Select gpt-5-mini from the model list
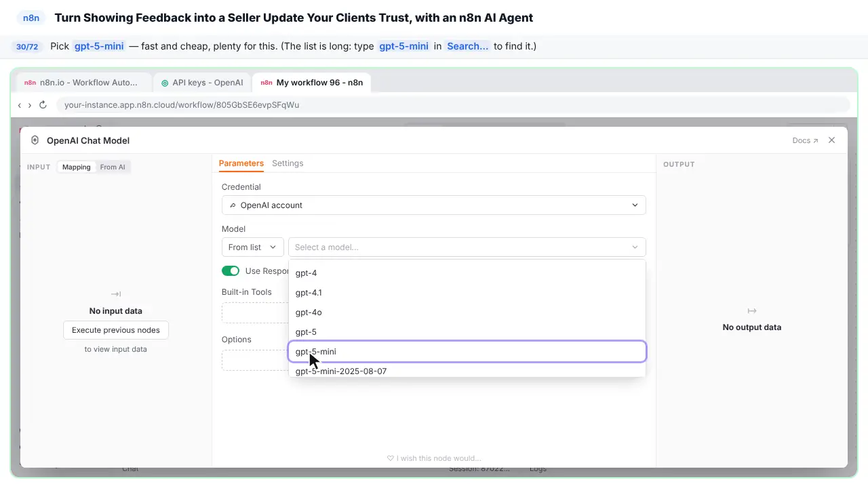Image resolution: width=868 pixels, height=488 pixels. (467, 352)
